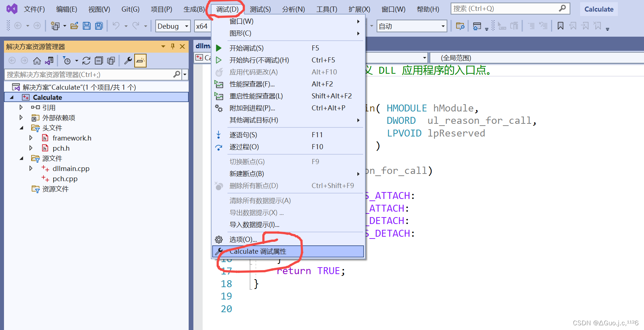Select 逐语句(S) menu entry
The image size is (644, 330).
point(288,135)
